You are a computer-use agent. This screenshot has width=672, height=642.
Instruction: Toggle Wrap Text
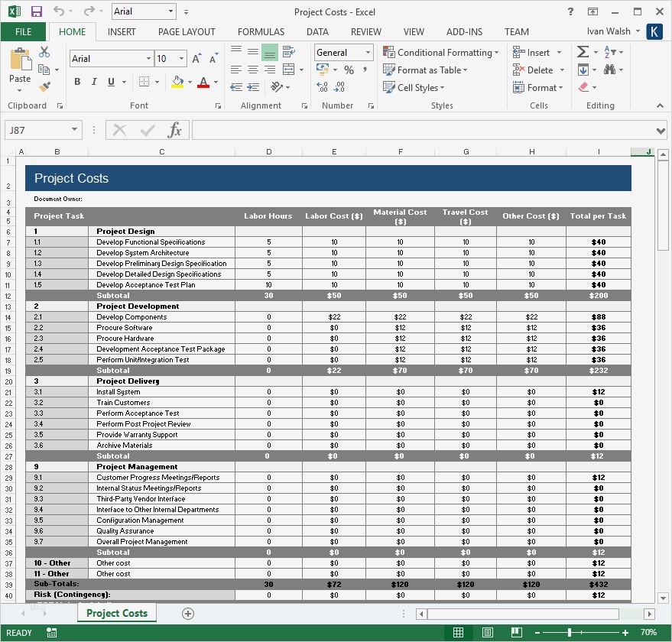(x=289, y=52)
